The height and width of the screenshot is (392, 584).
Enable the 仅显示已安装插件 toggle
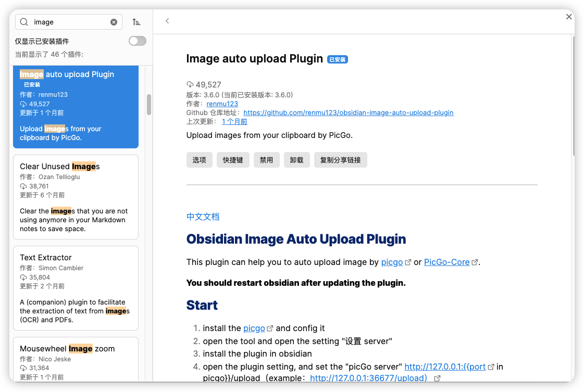[137, 41]
